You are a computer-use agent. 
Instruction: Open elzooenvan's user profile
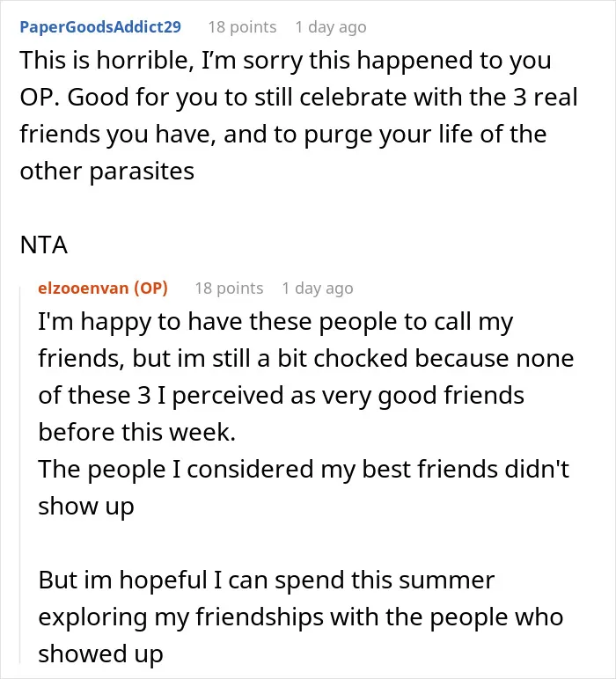(x=84, y=288)
